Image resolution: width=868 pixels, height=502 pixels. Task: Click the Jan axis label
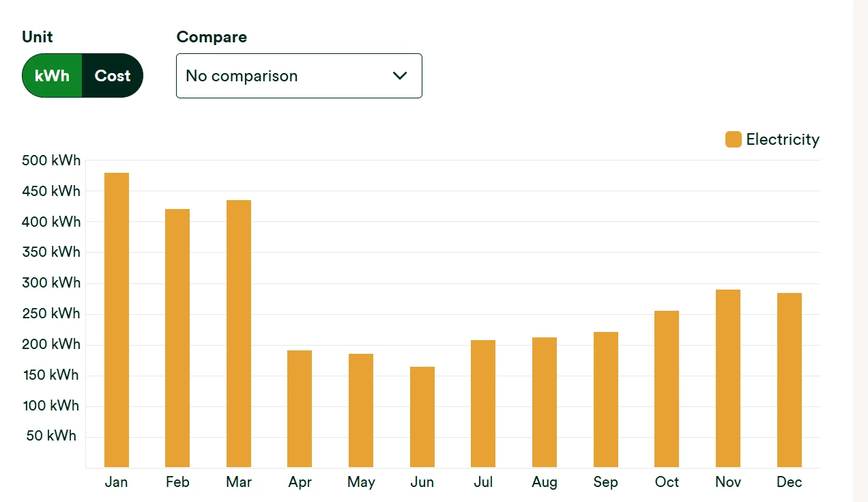[117, 482]
